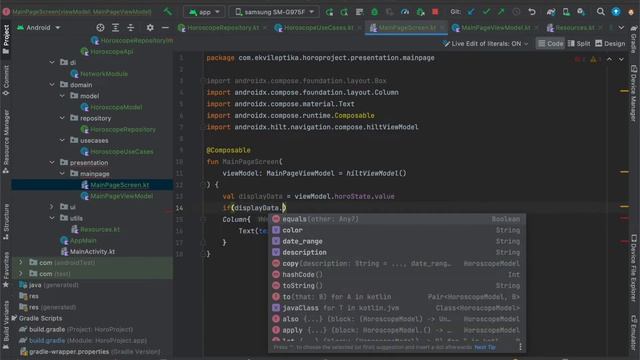Open the Resource Manager tool window
This screenshot has height=360, width=640.
tap(6, 142)
